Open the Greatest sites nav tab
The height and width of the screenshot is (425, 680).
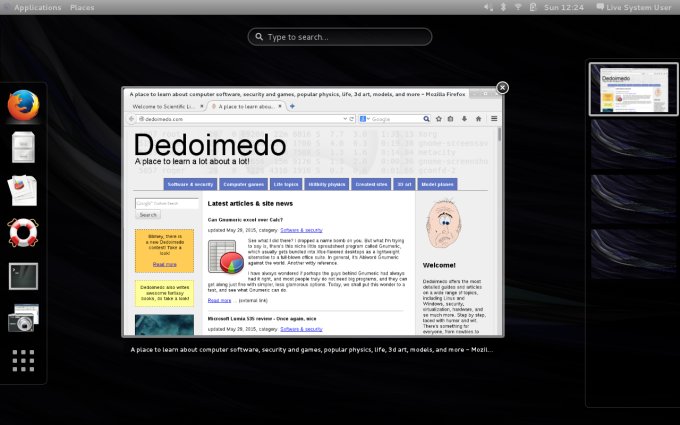tap(371, 184)
